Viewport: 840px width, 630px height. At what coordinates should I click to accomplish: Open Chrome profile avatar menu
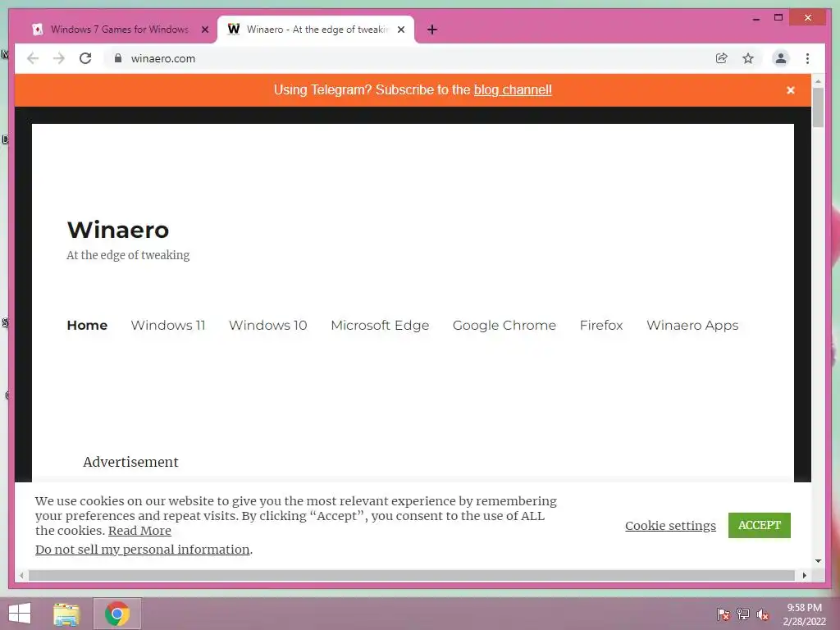pos(781,58)
